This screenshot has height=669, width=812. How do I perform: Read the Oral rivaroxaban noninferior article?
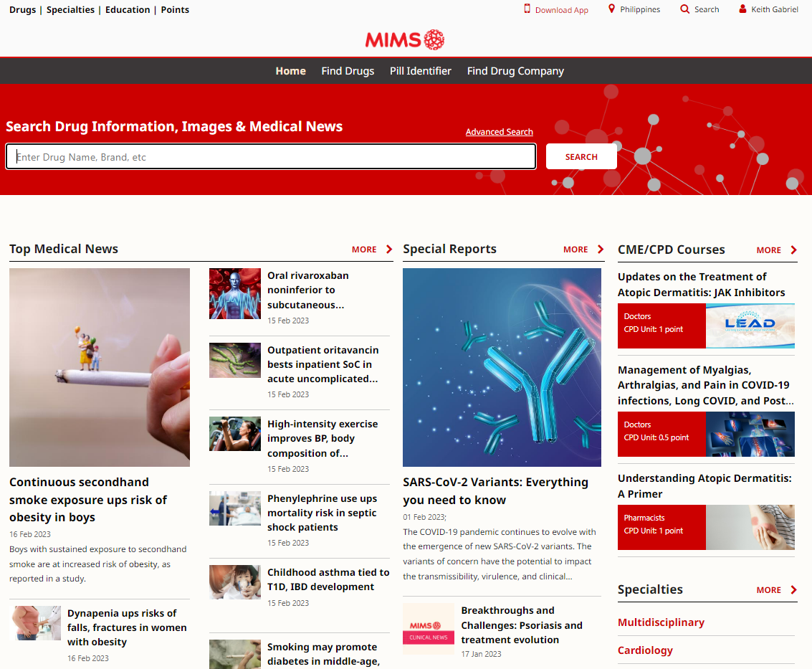coord(308,290)
